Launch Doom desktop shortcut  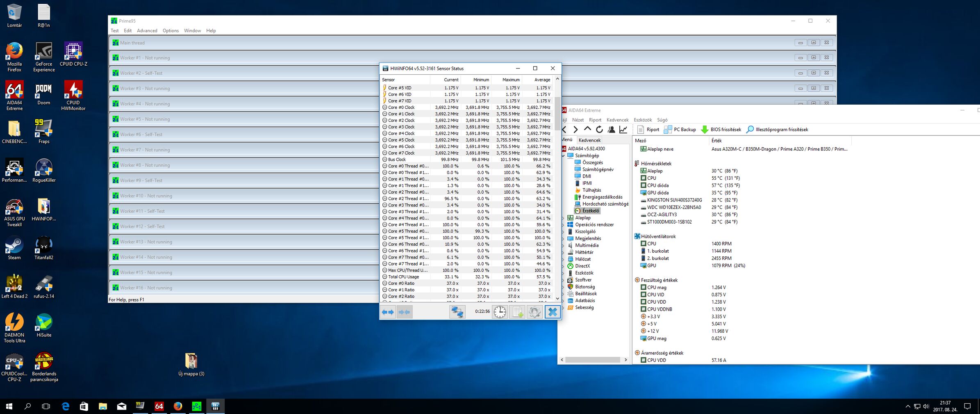pos(44,93)
